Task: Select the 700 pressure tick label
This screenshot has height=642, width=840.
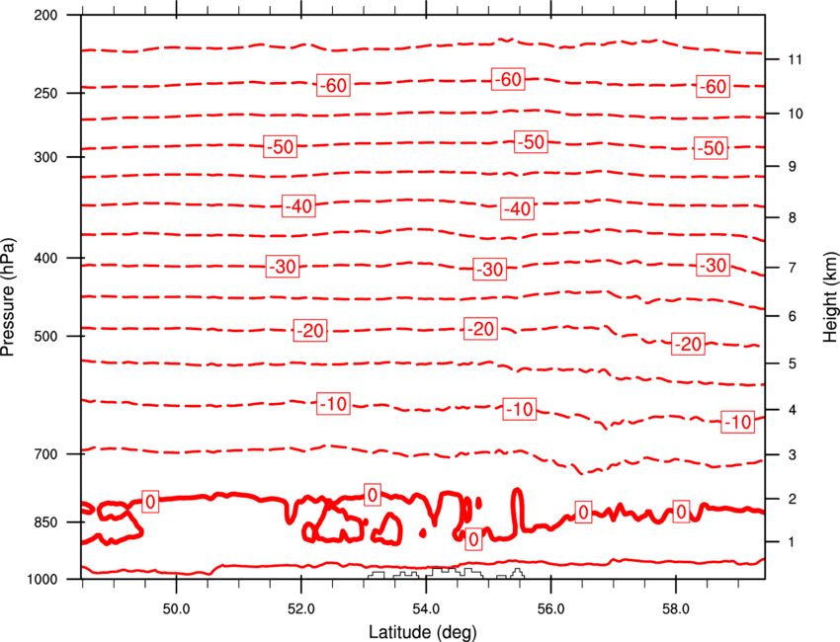Action: (45, 454)
